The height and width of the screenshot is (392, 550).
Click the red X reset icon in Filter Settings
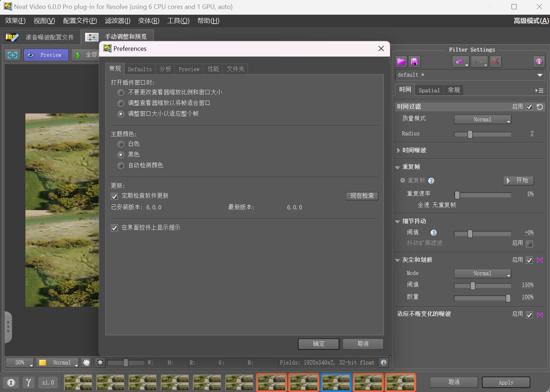[x=496, y=62]
